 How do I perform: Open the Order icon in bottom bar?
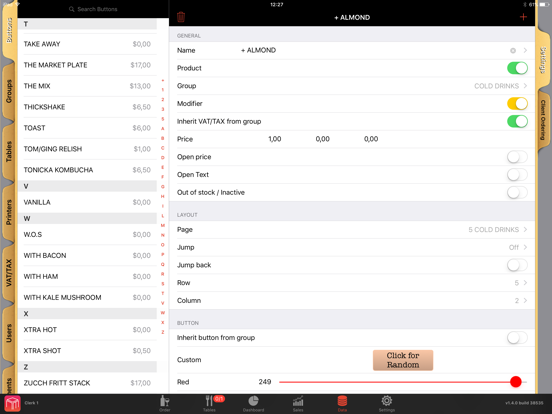tap(164, 403)
